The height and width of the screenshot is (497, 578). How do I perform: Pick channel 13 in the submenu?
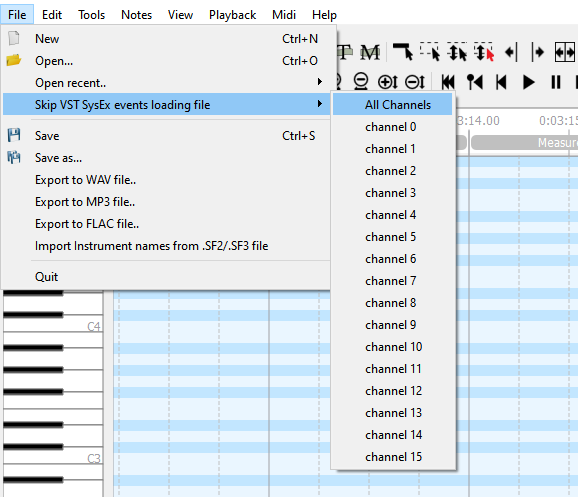tap(393, 413)
